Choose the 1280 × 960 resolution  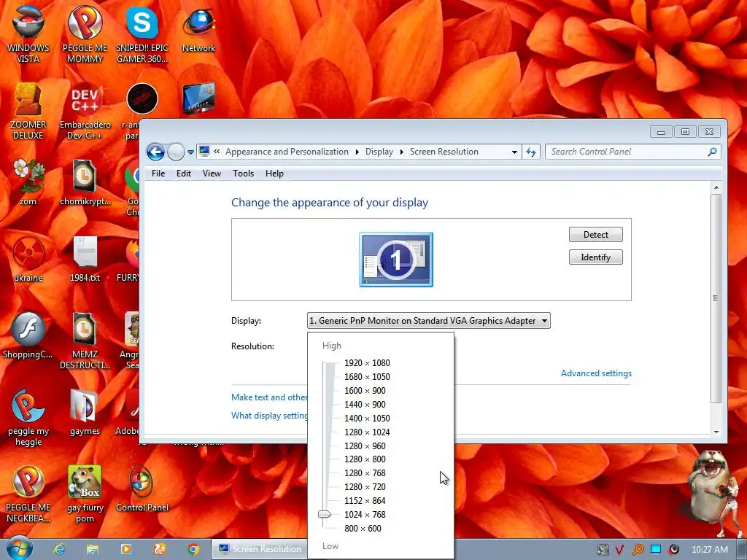(x=365, y=446)
